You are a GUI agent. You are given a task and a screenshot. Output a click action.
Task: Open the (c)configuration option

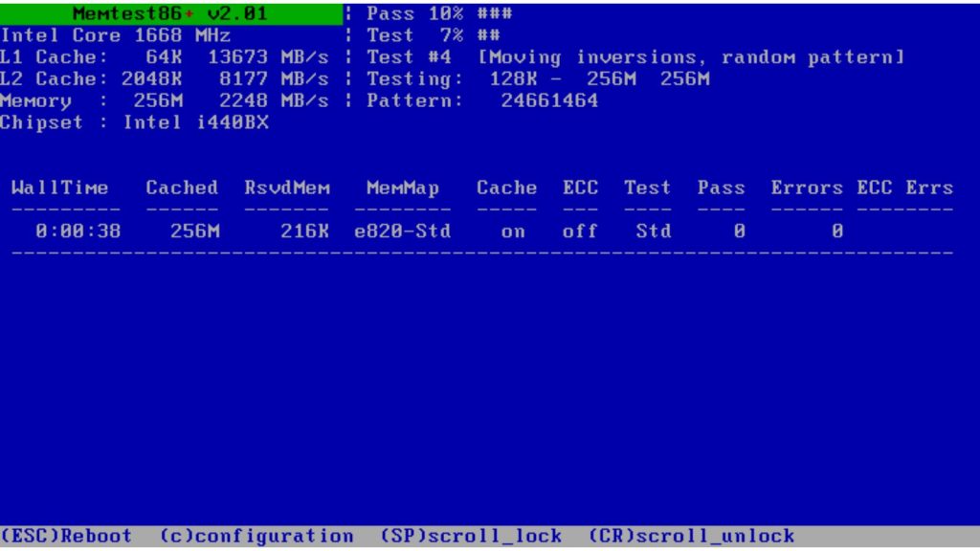coord(256,536)
